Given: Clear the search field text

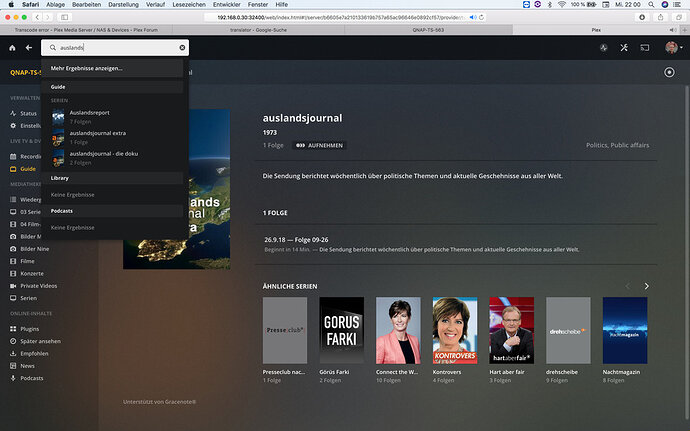Looking at the screenshot, I should 182,48.
